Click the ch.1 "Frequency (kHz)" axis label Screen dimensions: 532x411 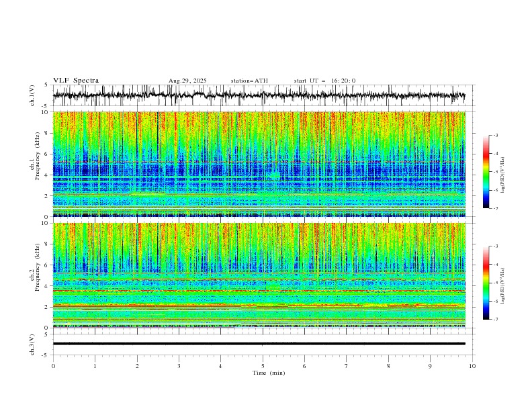click(38, 156)
